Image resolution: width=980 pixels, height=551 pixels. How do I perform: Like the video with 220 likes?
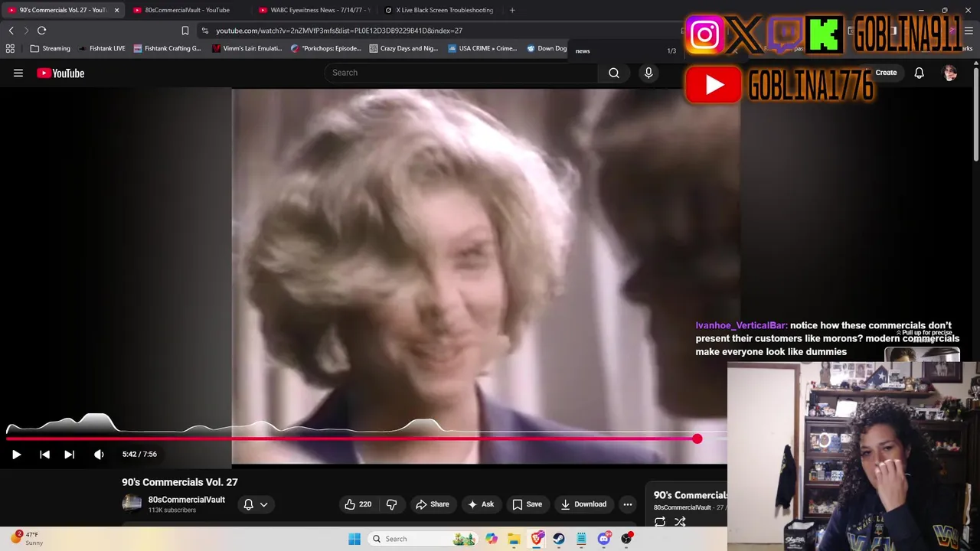point(358,504)
